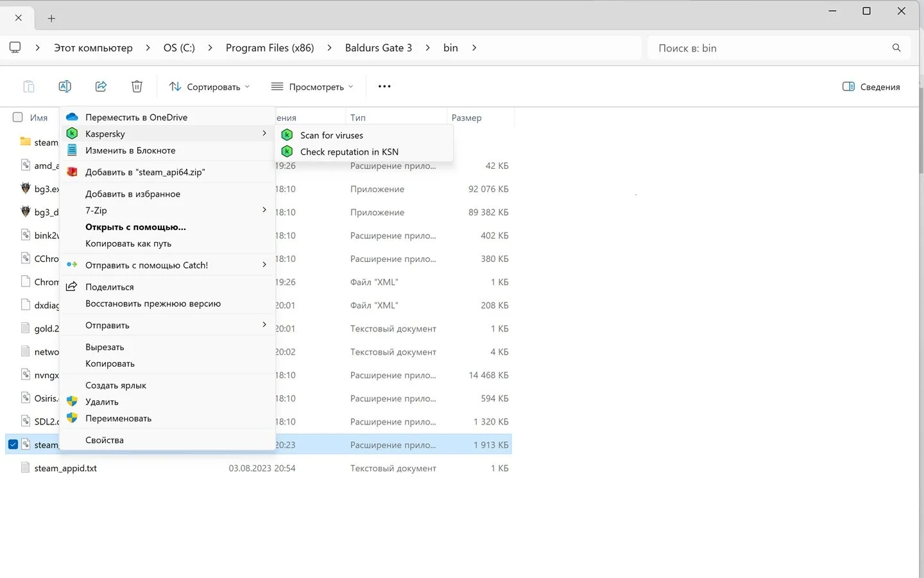The height and width of the screenshot is (578, 924).
Task: Toggle the Сведения details pane
Action: coord(871,87)
